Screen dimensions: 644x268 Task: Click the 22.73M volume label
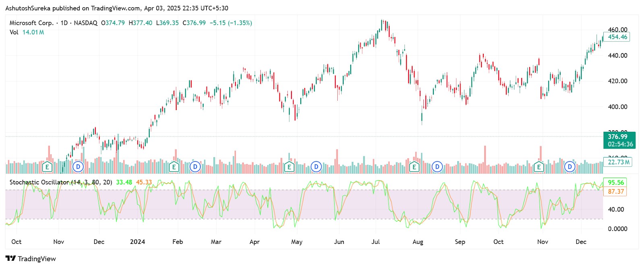[618, 162]
